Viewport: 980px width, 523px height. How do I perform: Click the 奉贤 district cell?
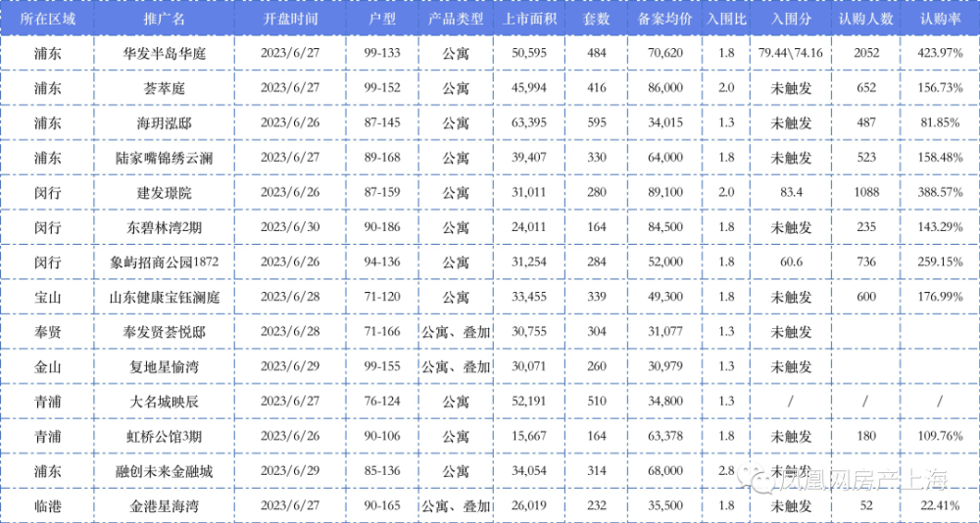pyautogui.click(x=47, y=332)
